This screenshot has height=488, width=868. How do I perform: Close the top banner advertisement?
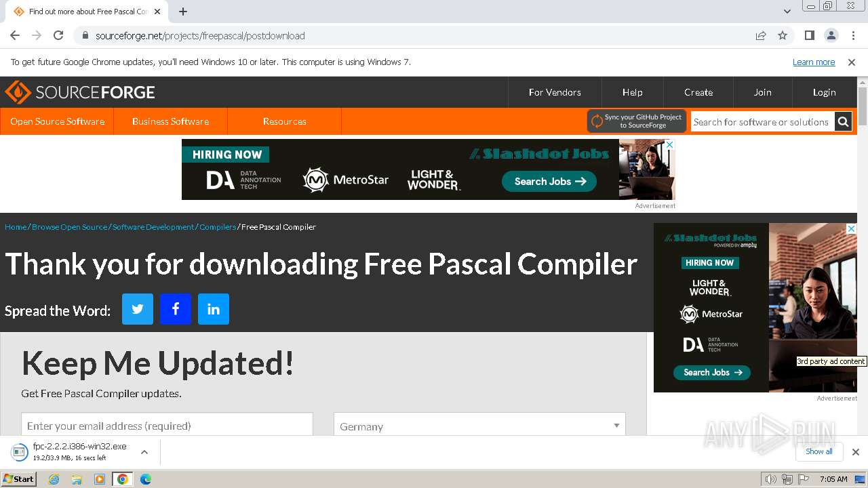670,144
